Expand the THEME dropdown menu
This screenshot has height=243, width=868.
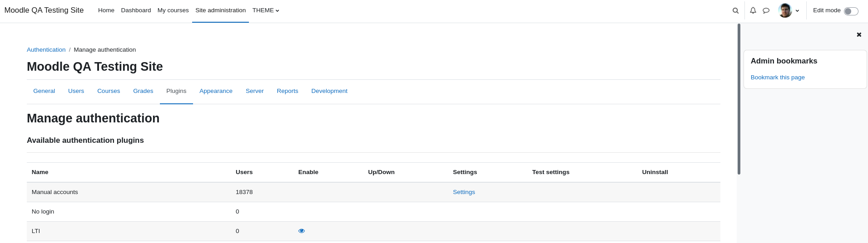(x=266, y=10)
